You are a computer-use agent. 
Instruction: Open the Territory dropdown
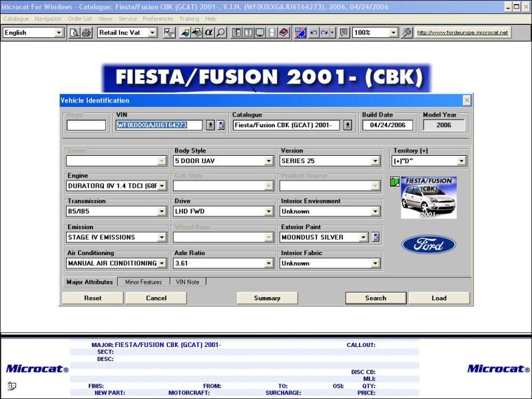(461, 161)
